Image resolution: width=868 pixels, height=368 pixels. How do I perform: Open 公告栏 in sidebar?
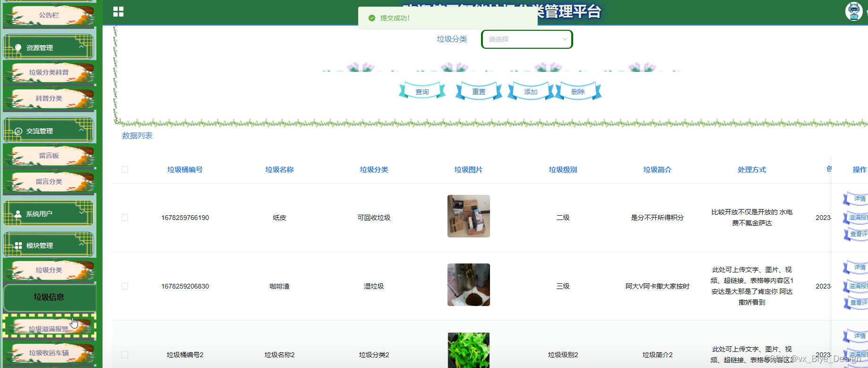[49, 15]
